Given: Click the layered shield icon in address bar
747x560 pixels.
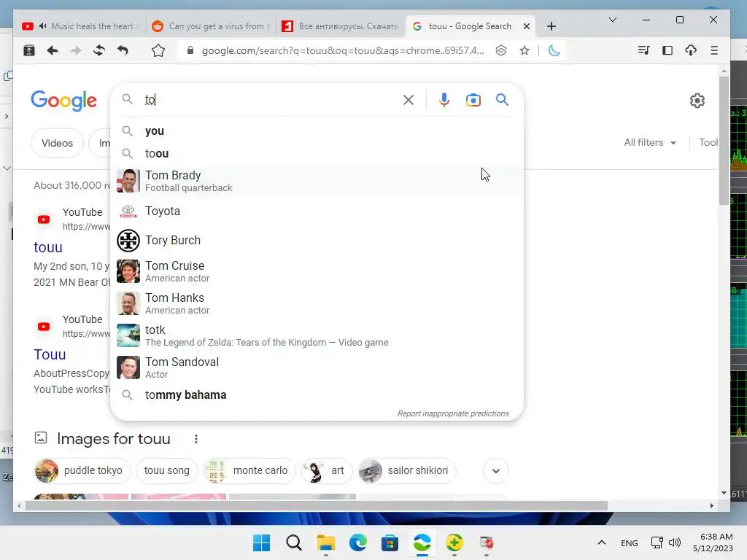Looking at the screenshot, I should [x=501, y=50].
